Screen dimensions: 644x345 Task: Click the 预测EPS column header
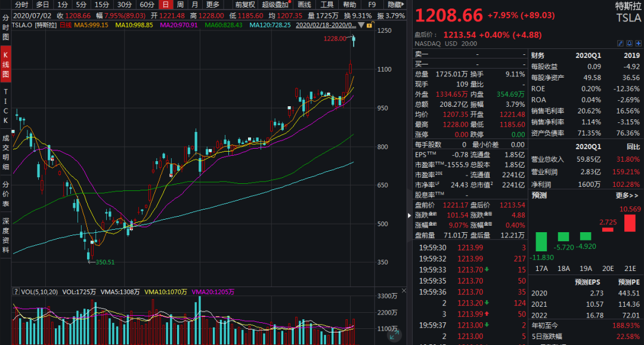[588, 282]
